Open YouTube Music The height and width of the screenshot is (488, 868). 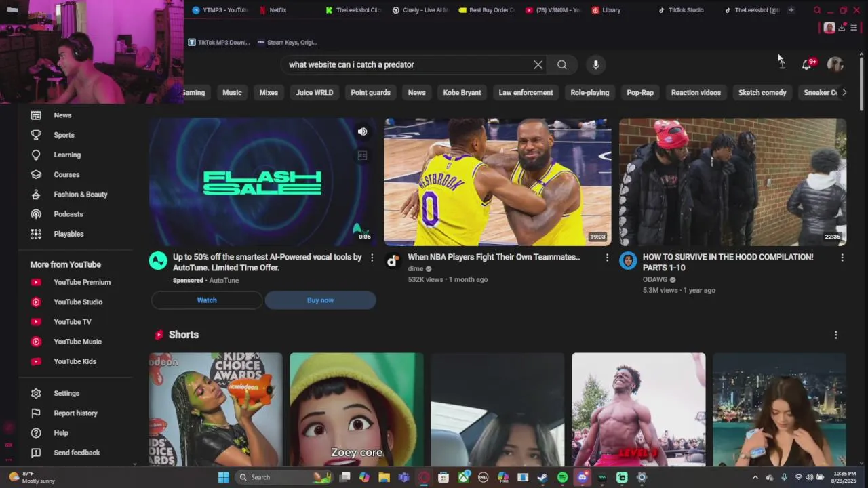pyautogui.click(x=77, y=342)
